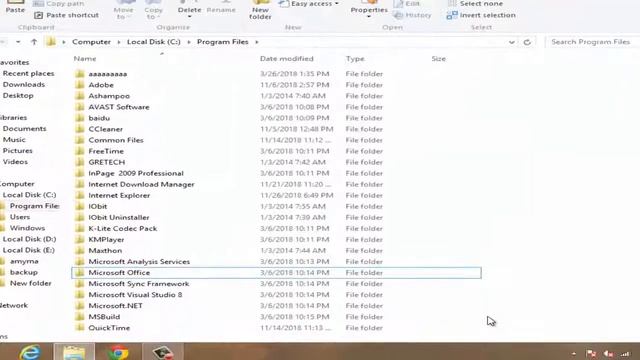Select the Microsoft Visual Studio 8 folder
Image resolution: width=640 pixels, height=360 pixels.
point(135,295)
